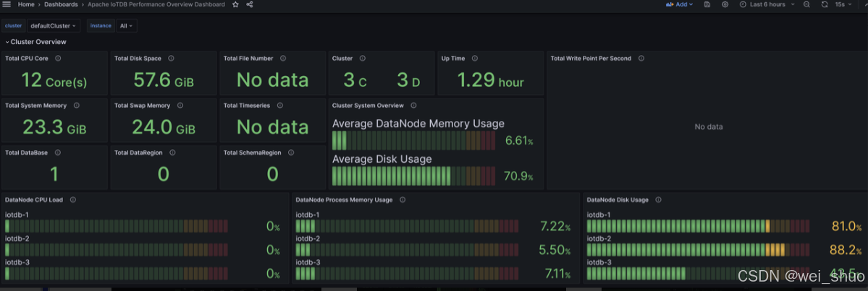
Task: Refresh the dashboard now
Action: (x=825, y=4)
